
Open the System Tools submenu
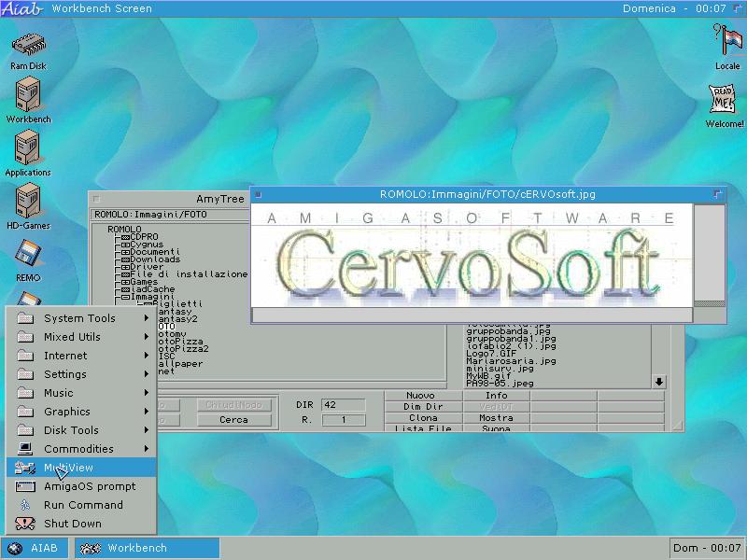(81, 318)
